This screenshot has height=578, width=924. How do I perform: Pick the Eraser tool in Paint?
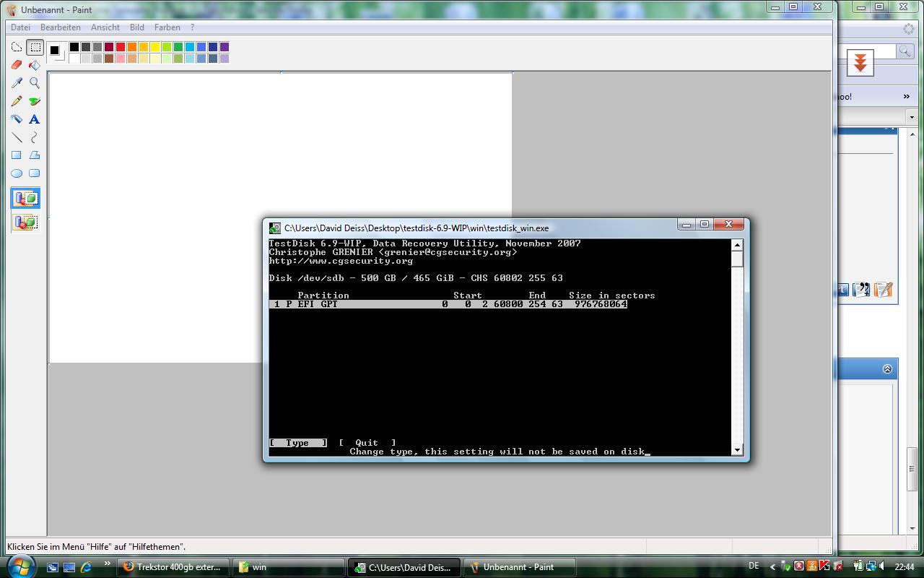click(x=17, y=65)
